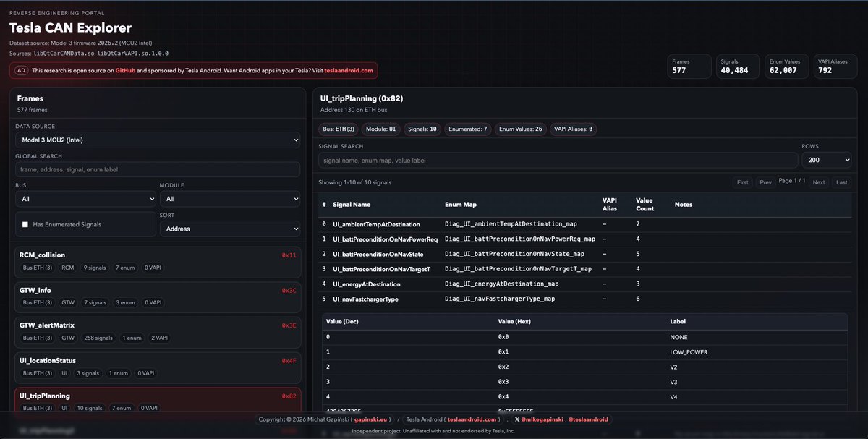Select the GTW_alertMatrix frame card
The height and width of the screenshot is (439, 868).
click(x=158, y=333)
